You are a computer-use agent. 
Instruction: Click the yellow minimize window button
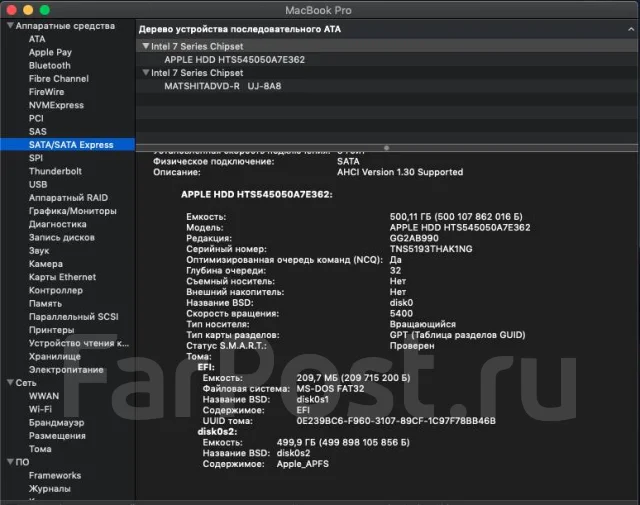[28, 10]
